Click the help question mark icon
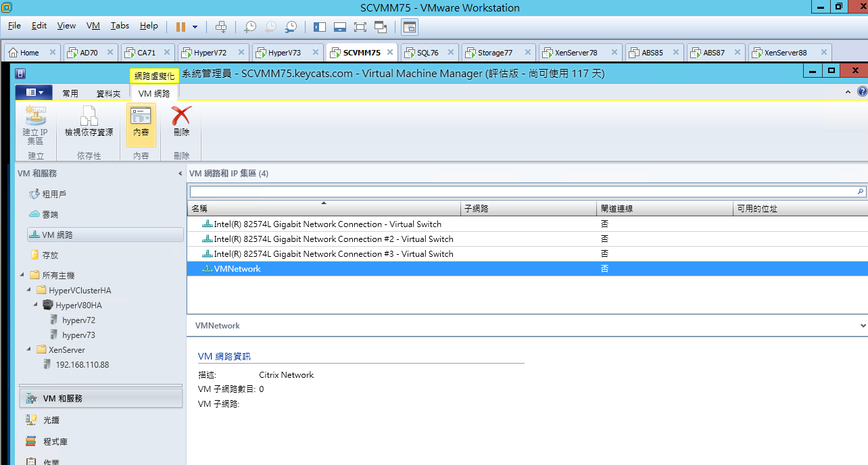 862,92
